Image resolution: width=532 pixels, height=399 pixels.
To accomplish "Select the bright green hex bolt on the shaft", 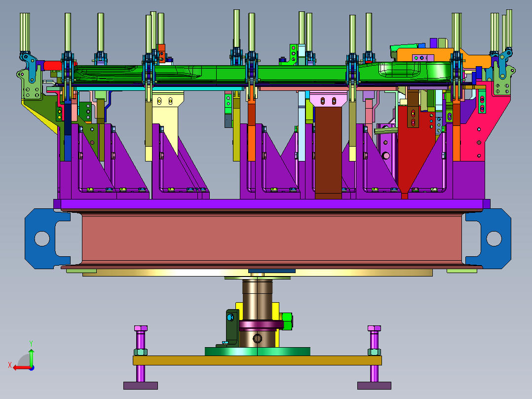I will (287, 321).
